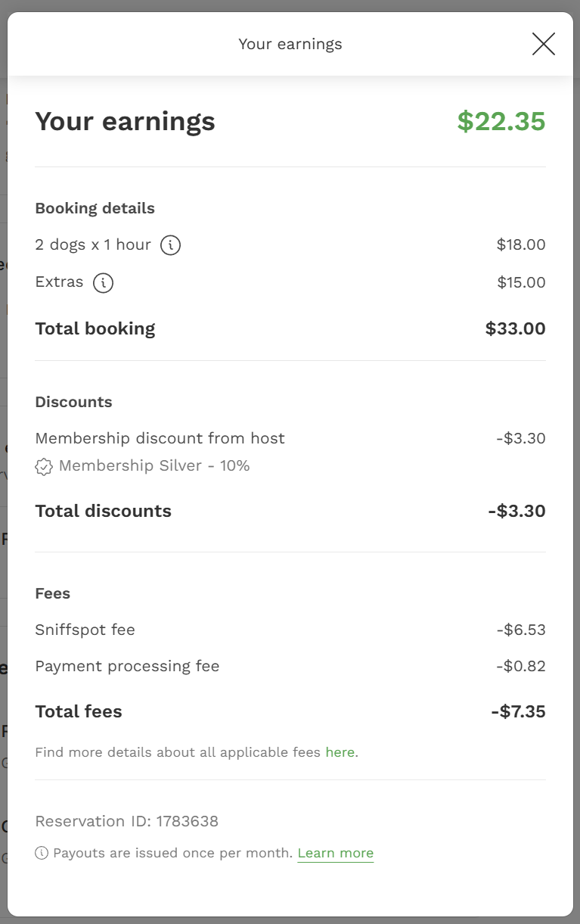Click info icon beside 2 dogs x 1 hour
The height and width of the screenshot is (924, 580).
click(x=171, y=245)
